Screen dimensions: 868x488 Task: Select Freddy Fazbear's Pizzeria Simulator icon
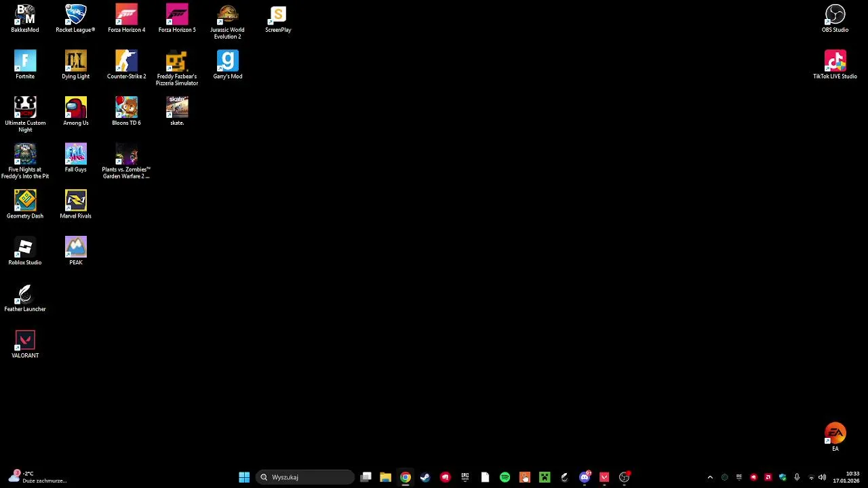pyautogui.click(x=177, y=68)
